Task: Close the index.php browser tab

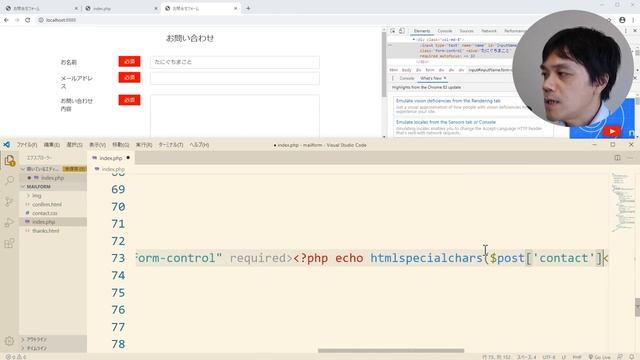Action: 156,8
